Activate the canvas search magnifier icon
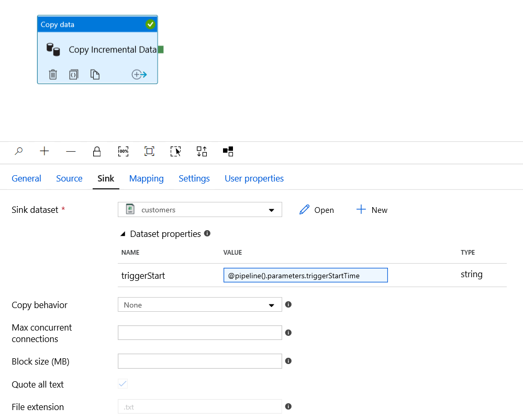The height and width of the screenshot is (420, 523). click(18, 151)
